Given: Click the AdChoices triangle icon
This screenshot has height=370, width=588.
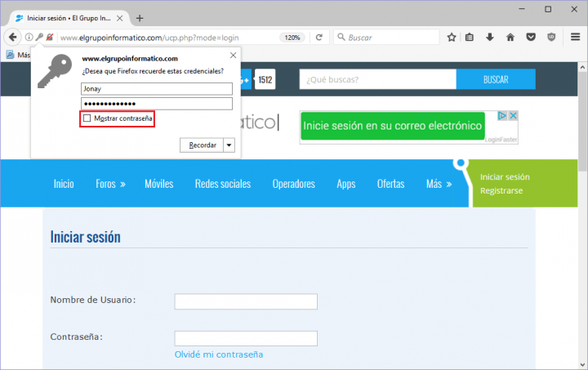Looking at the screenshot, I should tap(502, 116).
